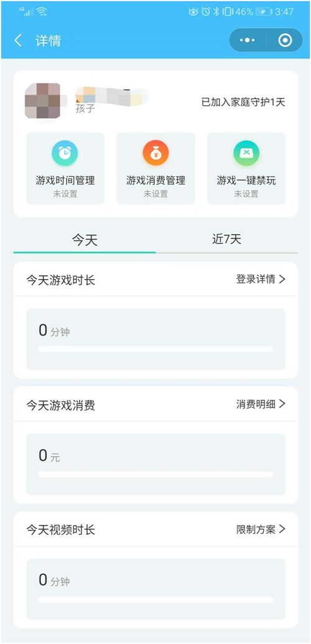Tap the back arrow in the header
311x644 pixels.
[17, 40]
